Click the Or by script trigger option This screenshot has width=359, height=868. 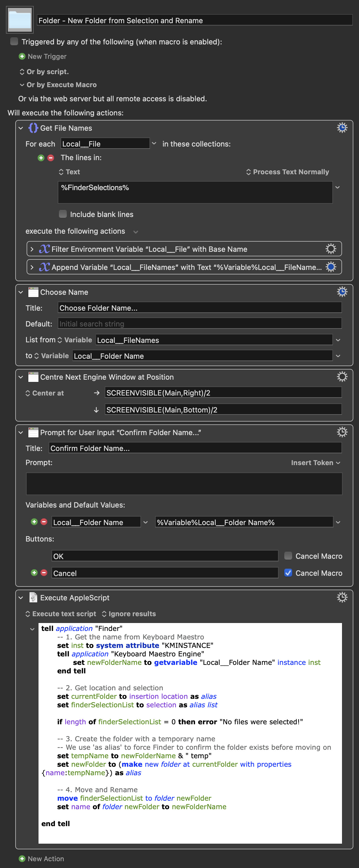[x=44, y=72]
